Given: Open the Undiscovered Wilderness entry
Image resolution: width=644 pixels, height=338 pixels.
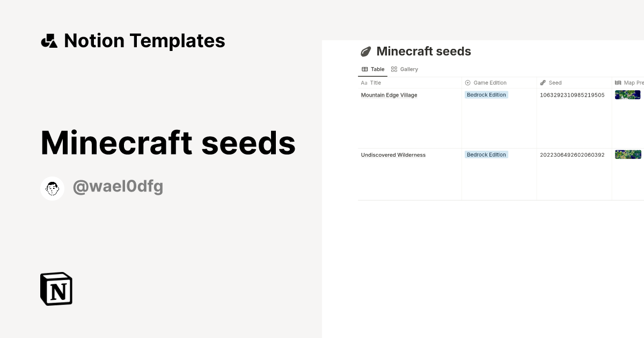Looking at the screenshot, I should click(x=393, y=155).
